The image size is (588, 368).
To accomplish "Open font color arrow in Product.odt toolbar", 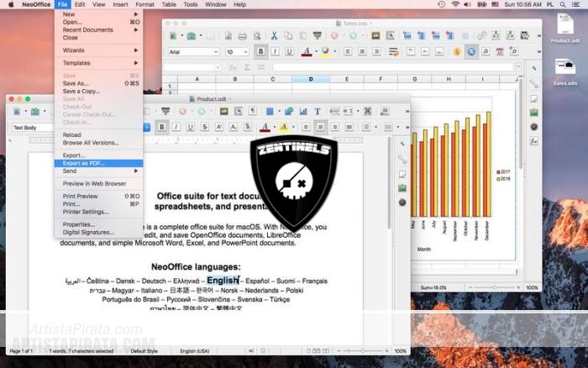I will (x=274, y=127).
